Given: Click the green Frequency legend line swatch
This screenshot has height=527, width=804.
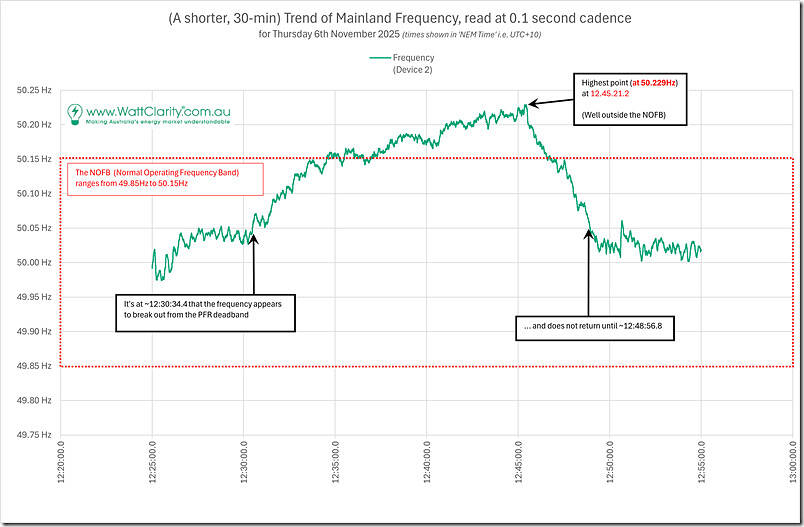Looking at the screenshot, I should coord(379,59).
